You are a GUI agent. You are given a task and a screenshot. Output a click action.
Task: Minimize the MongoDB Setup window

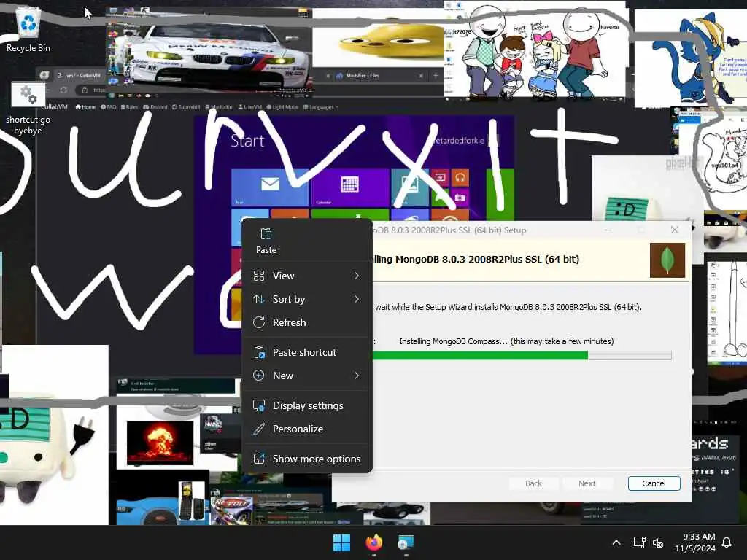click(609, 230)
